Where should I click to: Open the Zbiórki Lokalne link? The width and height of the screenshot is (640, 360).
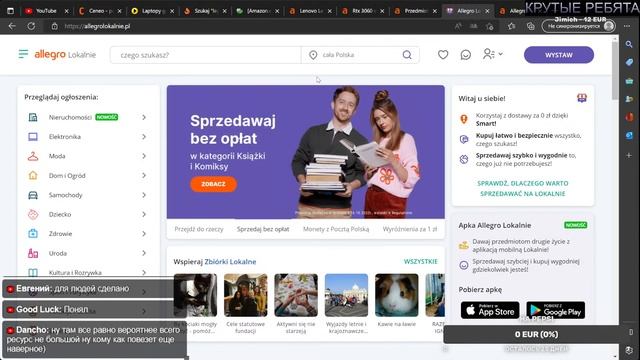(x=230, y=262)
